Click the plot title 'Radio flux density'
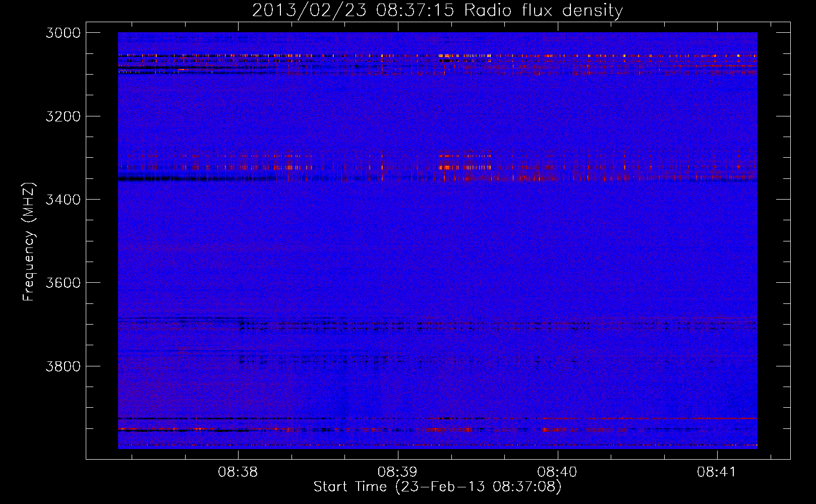 pos(437,10)
